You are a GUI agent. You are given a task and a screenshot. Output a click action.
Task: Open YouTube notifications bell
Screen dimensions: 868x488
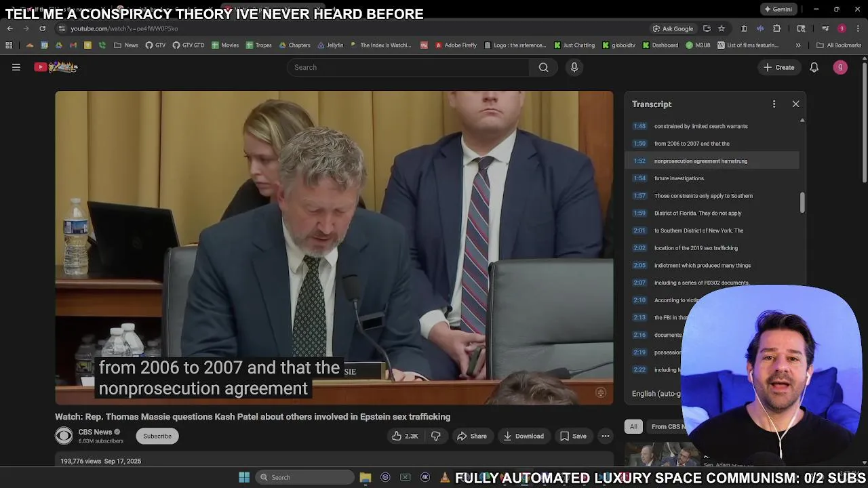click(814, 67)
